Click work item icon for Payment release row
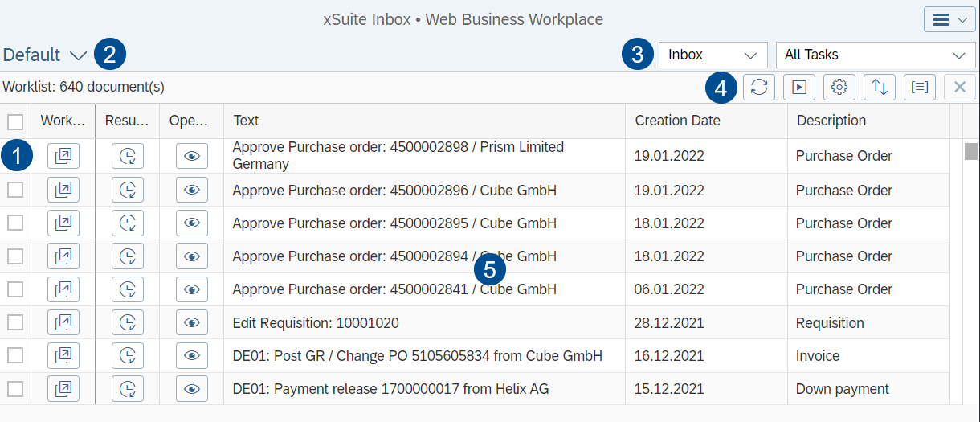980x422 pixels. click(x=63, y=389)
